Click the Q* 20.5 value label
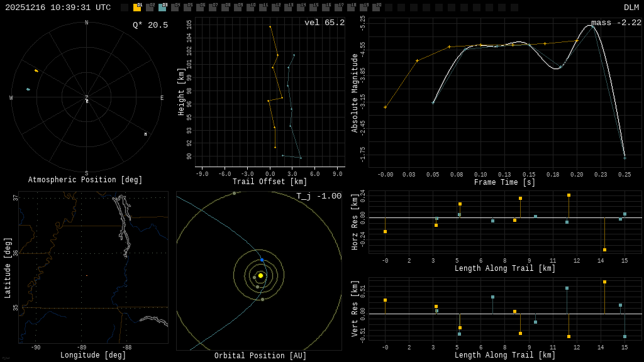 (150, 25)
